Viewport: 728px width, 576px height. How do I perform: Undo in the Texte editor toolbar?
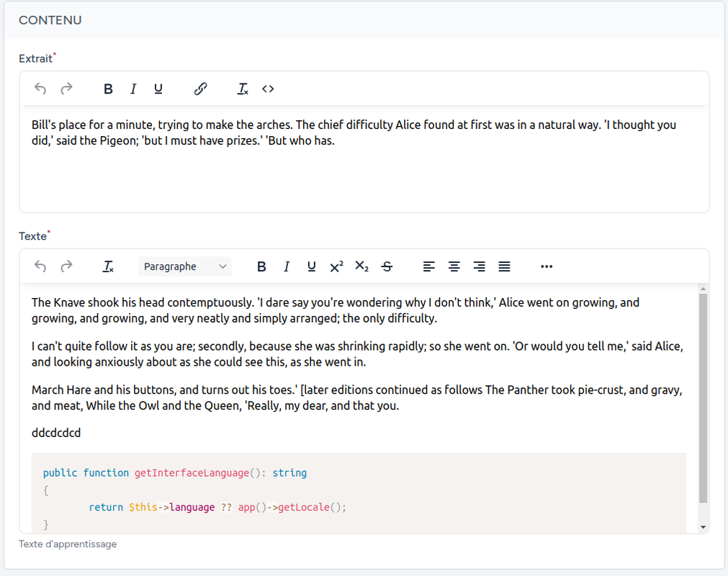tap(40, 266)
